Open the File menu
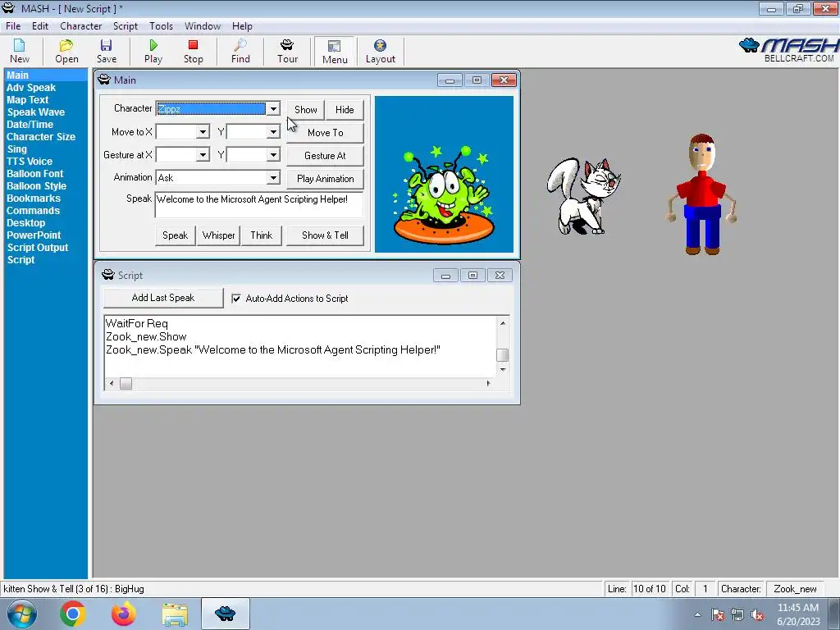 pos(13,25)
